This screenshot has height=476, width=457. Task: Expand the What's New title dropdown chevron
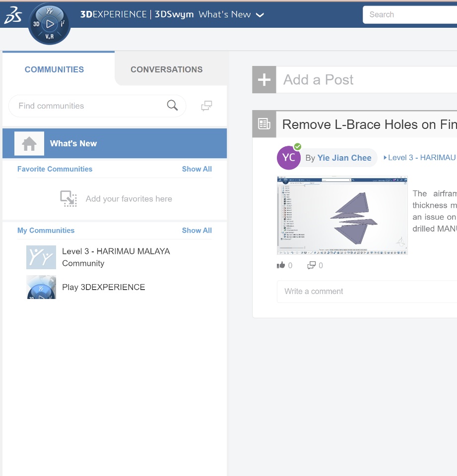point(260,15)
